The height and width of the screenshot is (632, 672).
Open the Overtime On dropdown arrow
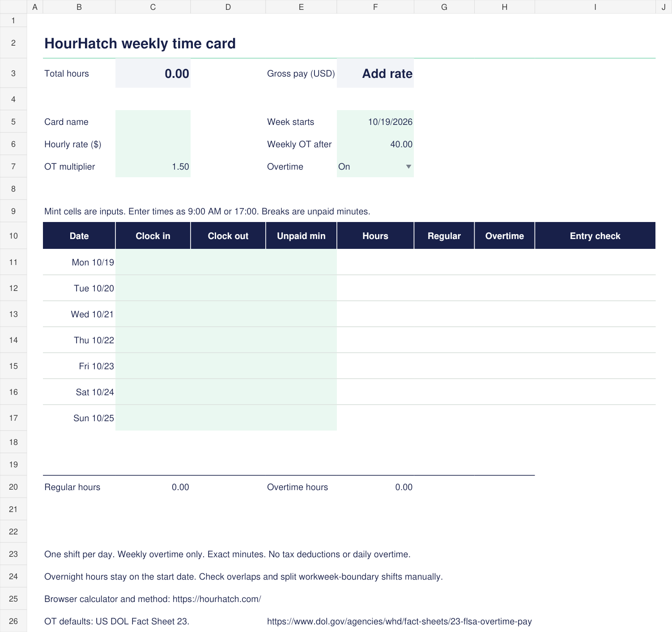pyautogui.click(x=408, y=167)
